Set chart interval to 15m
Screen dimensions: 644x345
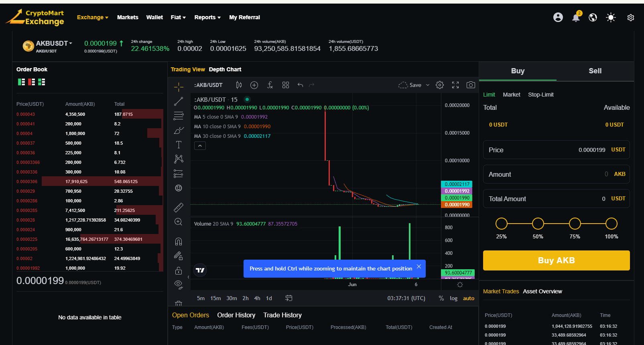tap(215, 298)
